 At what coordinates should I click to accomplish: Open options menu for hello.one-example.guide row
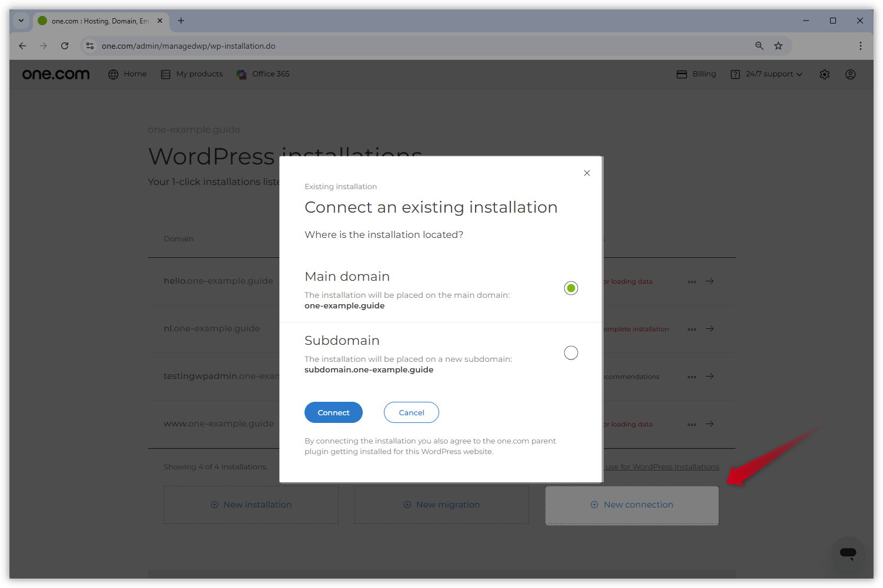pyautogui.click(x=692, y=281)
